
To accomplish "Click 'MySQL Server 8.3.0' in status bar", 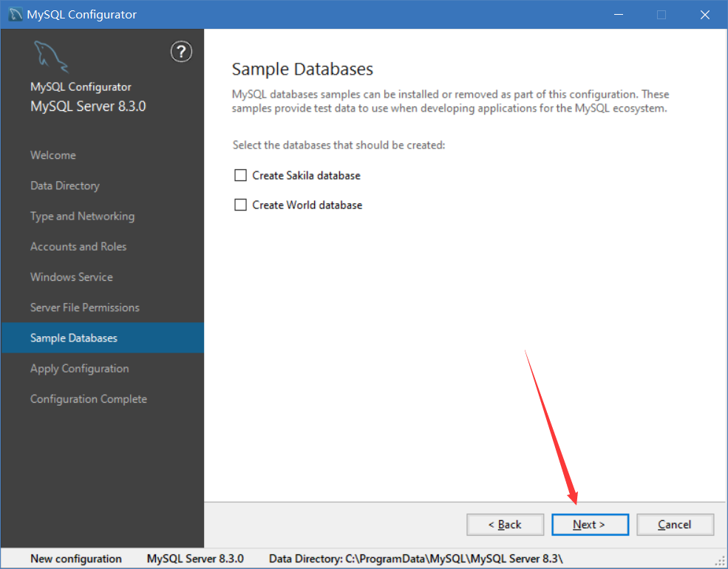I will point(195,559).
